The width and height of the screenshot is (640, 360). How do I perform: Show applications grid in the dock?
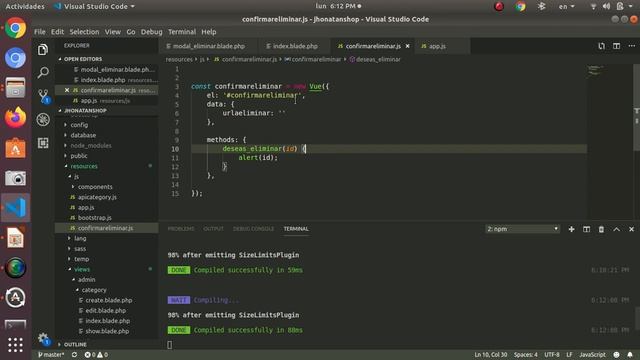(x=16, y=345)
